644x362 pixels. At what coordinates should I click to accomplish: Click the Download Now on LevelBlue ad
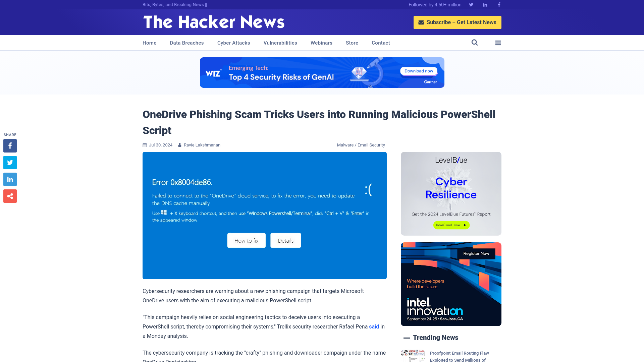pos(451,225)
